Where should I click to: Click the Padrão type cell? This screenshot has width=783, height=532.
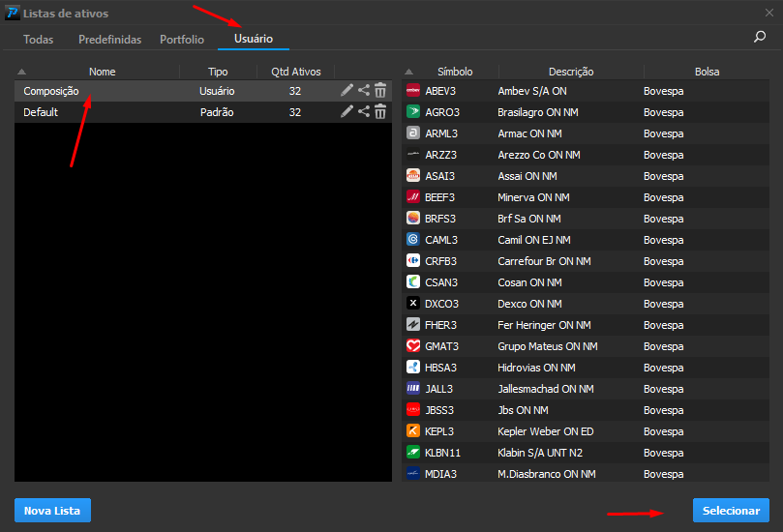(x=217, y=112)
